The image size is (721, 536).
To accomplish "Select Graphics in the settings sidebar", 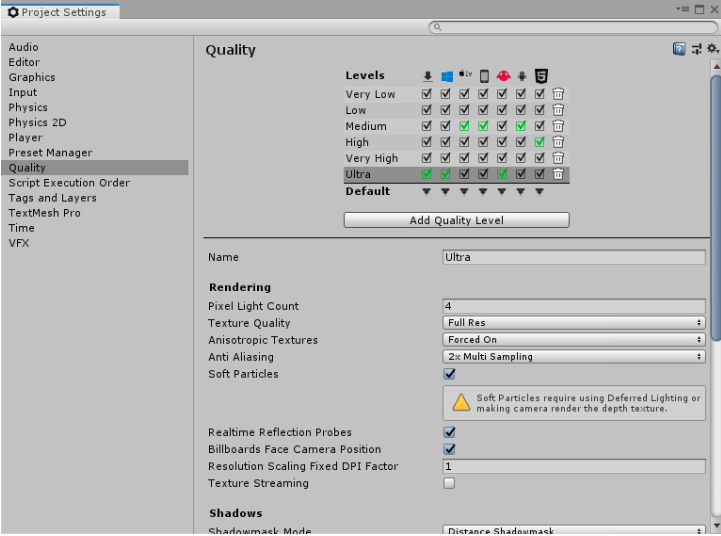I will [32, 77].
